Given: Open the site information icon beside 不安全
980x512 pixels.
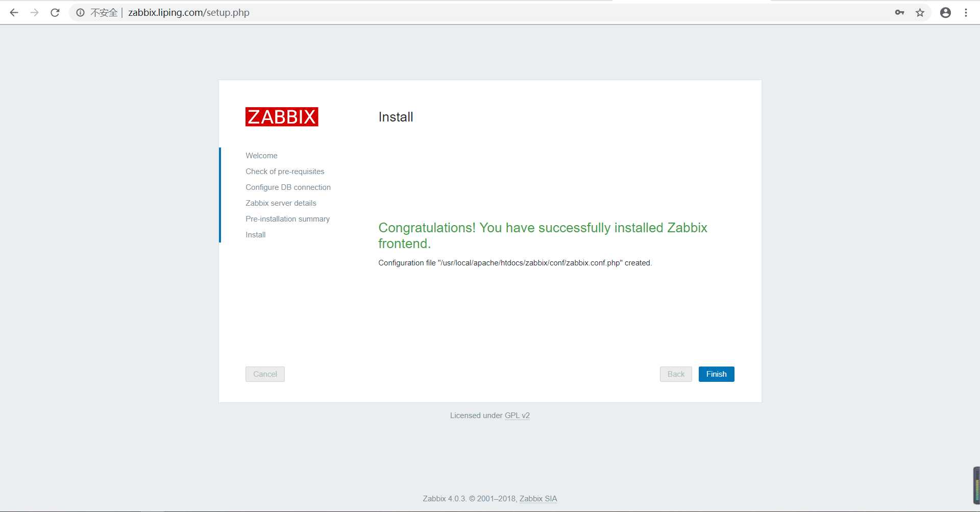Looking at the screenshot, I should pyautogui.click(x=80, y=13).
